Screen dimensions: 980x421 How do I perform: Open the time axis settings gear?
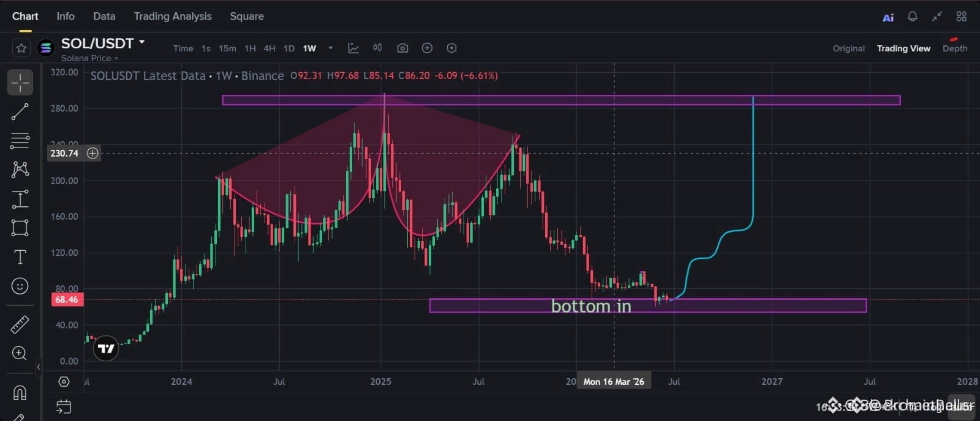[64, 382]
